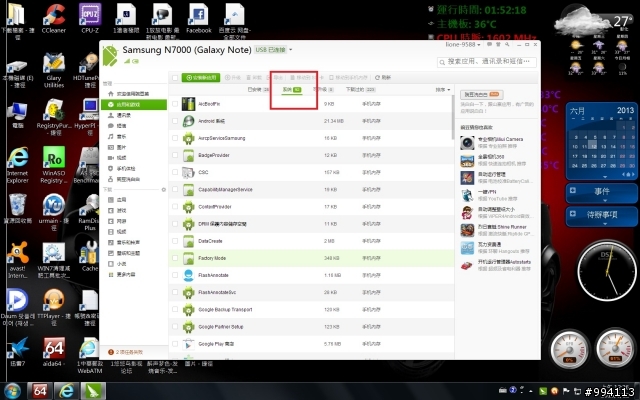Click the CapabilityManagerService app name
Screen dimensions: 640x400
(x=225, y=190)
